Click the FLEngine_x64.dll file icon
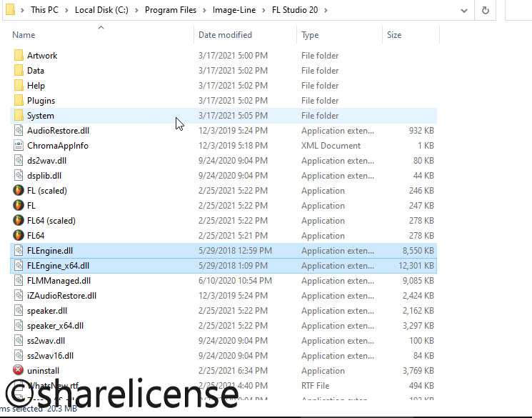 (19, 265)
